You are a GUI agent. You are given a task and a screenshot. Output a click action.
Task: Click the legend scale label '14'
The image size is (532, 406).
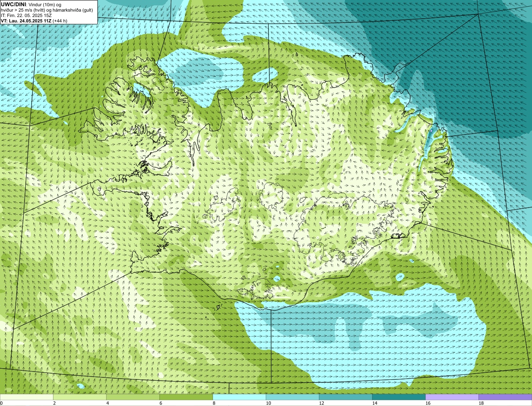[x=375, y=403]
